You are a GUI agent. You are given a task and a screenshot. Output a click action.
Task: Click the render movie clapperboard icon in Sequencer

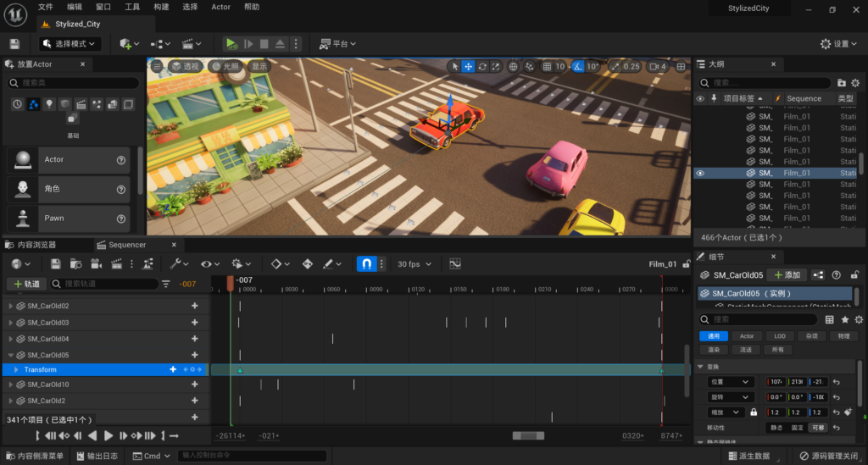[x=116, y=264]
